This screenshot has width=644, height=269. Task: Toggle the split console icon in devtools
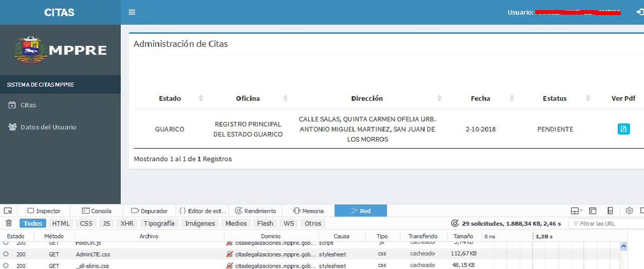tap(592, 210)
